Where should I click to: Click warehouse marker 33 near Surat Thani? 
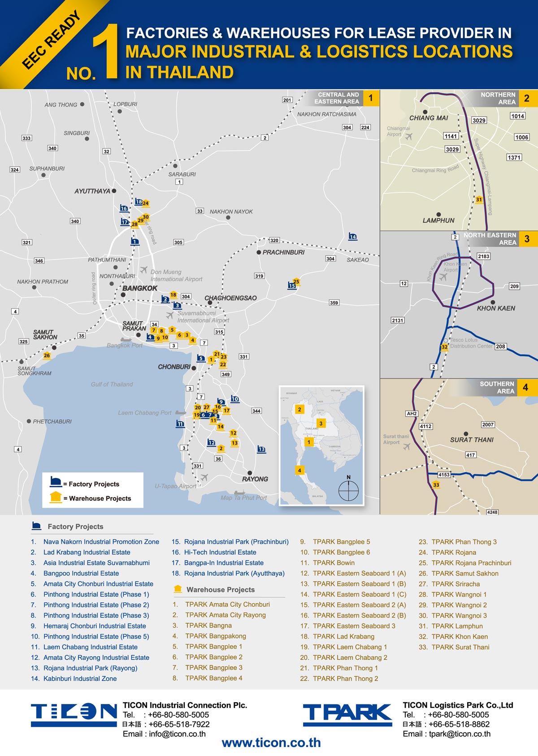coord(436,485)
